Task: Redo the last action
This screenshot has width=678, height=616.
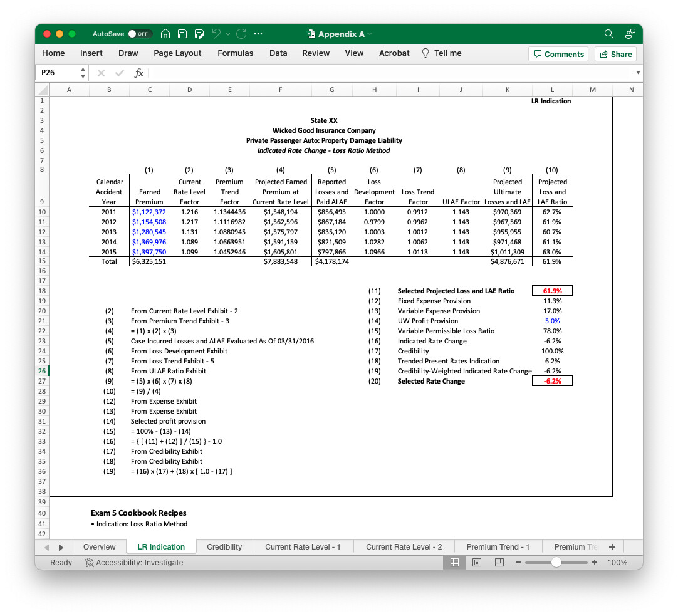Action: click(241, 34)
